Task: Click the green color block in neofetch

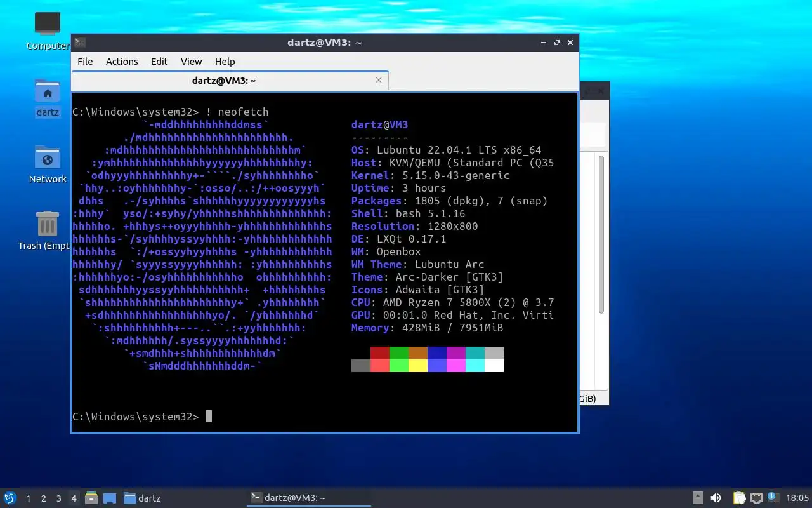Action: [399, 353]
